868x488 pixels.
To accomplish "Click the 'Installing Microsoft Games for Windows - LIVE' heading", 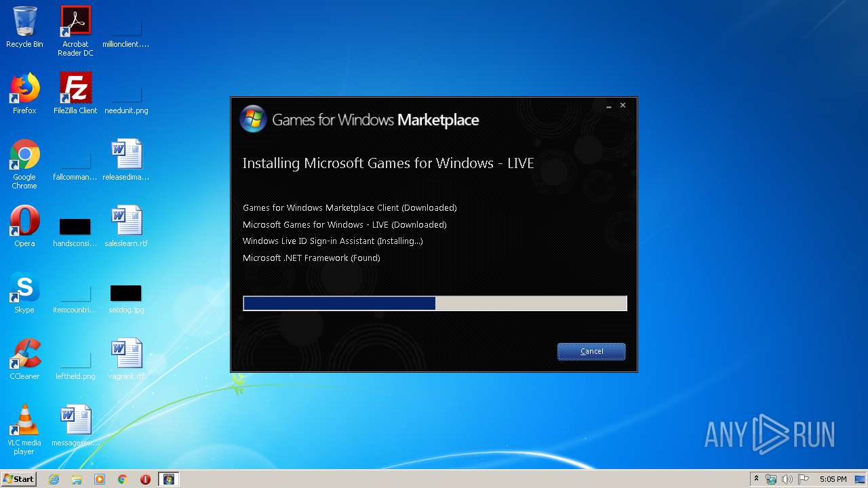I will (389, 163).
